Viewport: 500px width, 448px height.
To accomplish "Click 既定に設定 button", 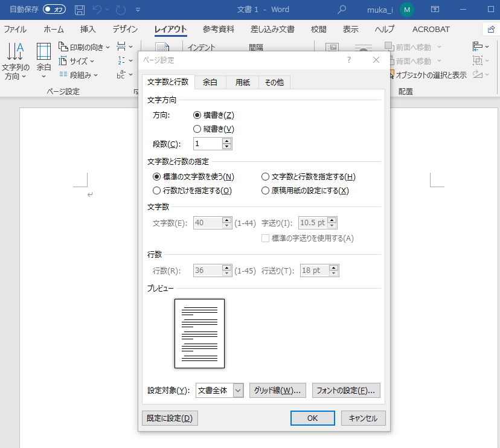I will (x=170, y=418).
